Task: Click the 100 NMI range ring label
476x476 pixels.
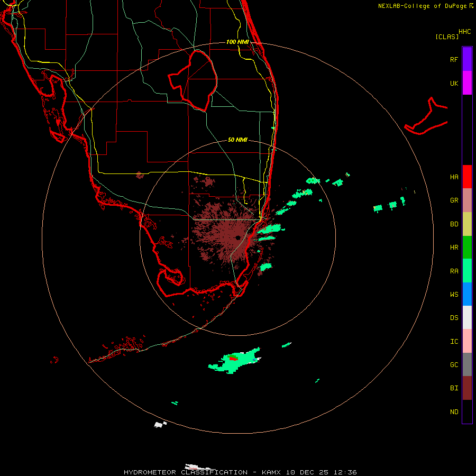Action: [x=237, y=42]
